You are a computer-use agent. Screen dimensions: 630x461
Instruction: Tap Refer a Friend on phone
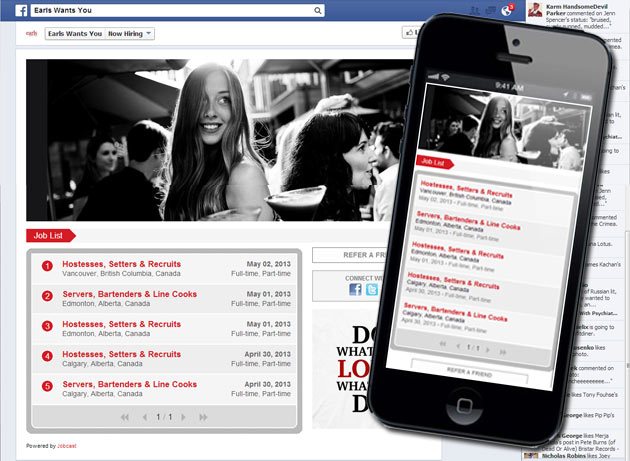click(469, 372)
